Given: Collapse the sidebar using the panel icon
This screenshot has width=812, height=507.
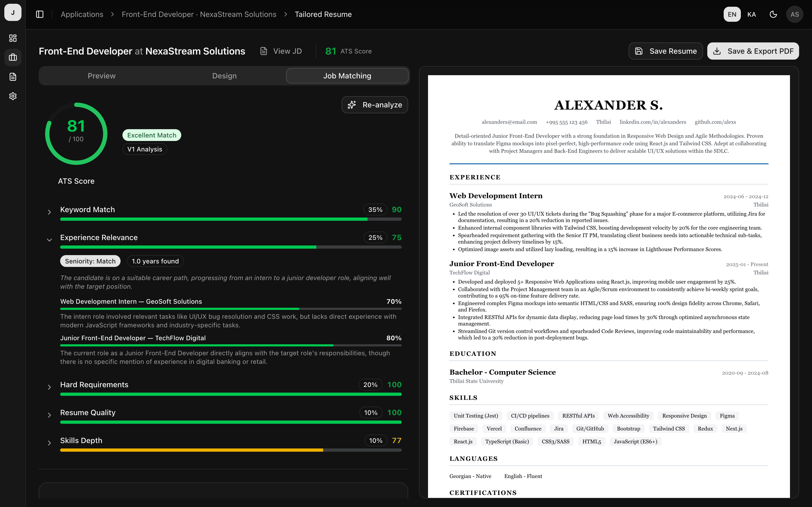Looking at the screenshot, I should [39, 14].
